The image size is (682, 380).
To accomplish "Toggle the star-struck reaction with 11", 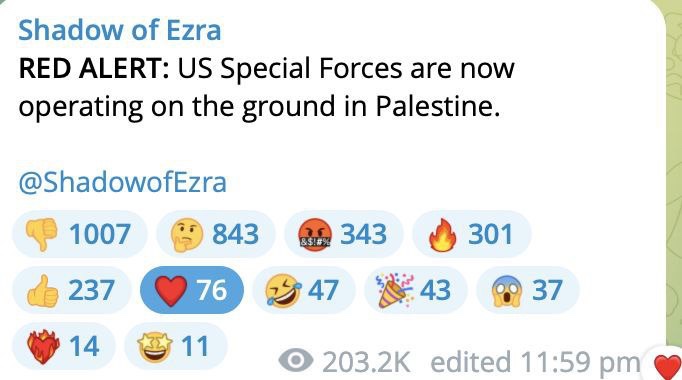I will 176,346.
